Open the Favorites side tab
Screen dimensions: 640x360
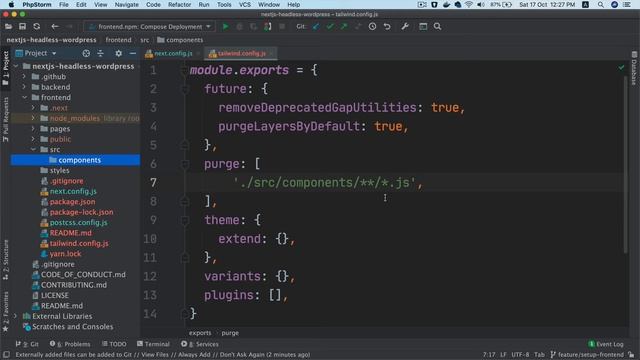tap(5, 311)
